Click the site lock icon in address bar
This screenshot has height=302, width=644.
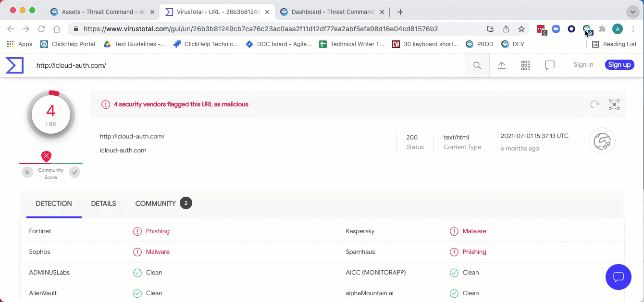[x=75, y=29]
